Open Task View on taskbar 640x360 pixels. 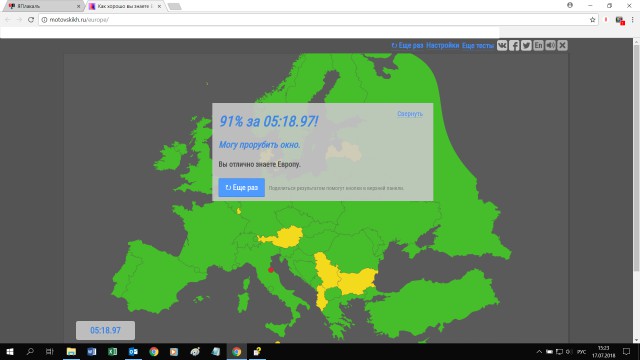coord(49,351)
